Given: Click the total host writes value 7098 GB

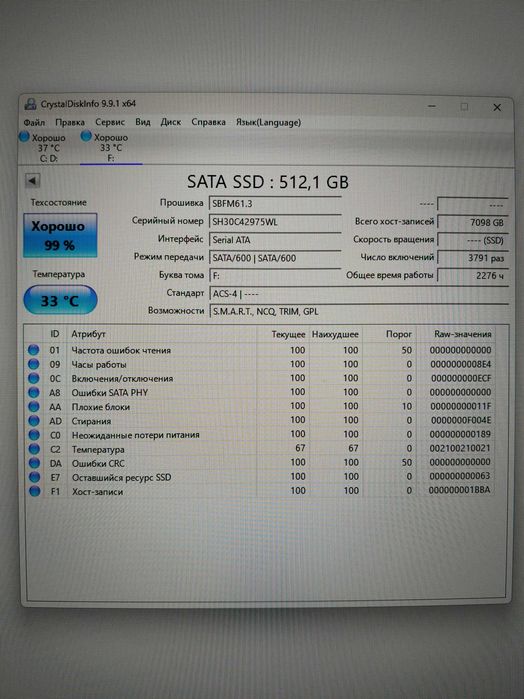Looking at the screenshot, I should pos(472,222).
